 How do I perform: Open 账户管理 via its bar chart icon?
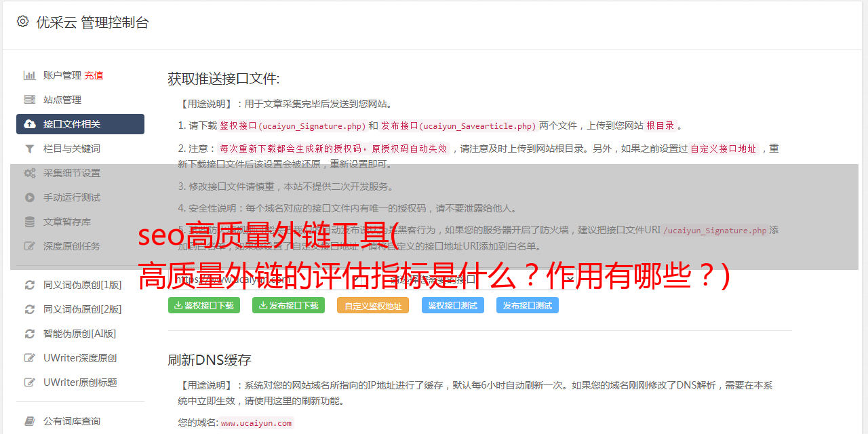click(30, 75)
